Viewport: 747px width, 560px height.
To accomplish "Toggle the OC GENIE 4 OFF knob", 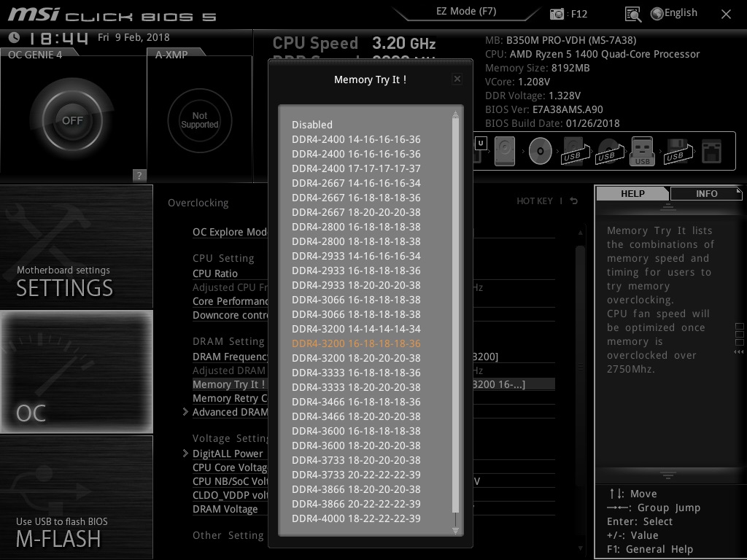I will [x=72, y=120].
